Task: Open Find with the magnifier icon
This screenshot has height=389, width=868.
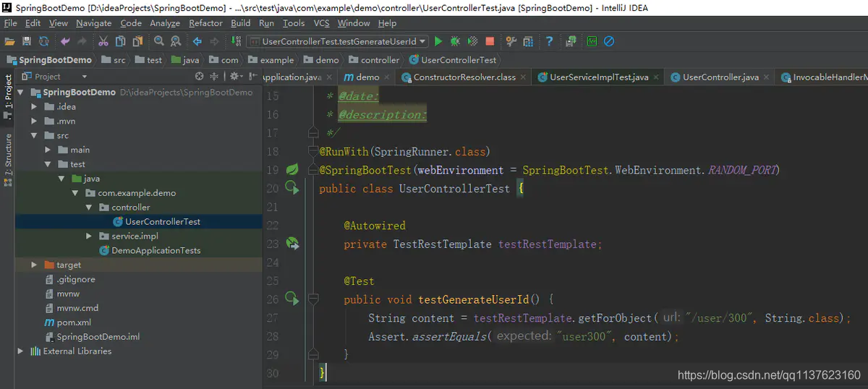Action: pyautogui.click(x=159, y=42)
